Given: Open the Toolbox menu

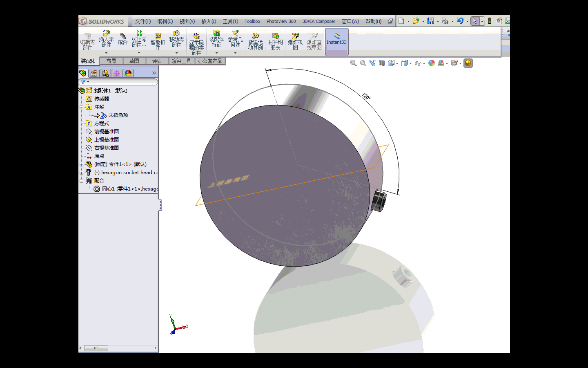Looking at the screenshot, I should click(x=252, y=21).
